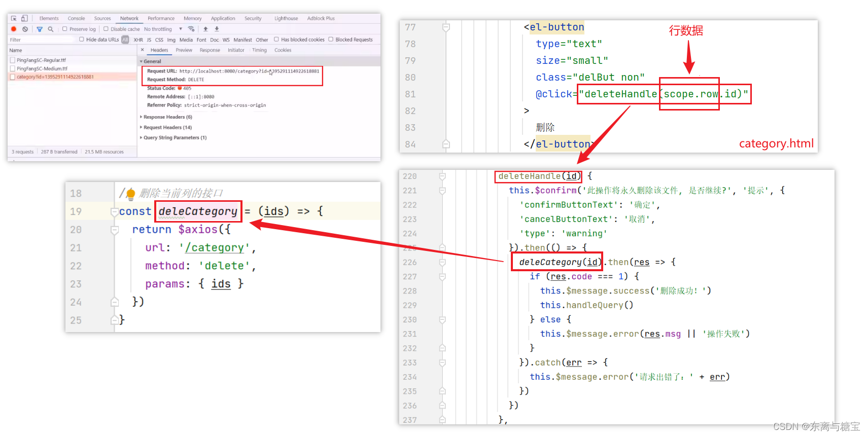Filter requests by Img type
Screen dimensions: 868x436
[x=171, y=40]
